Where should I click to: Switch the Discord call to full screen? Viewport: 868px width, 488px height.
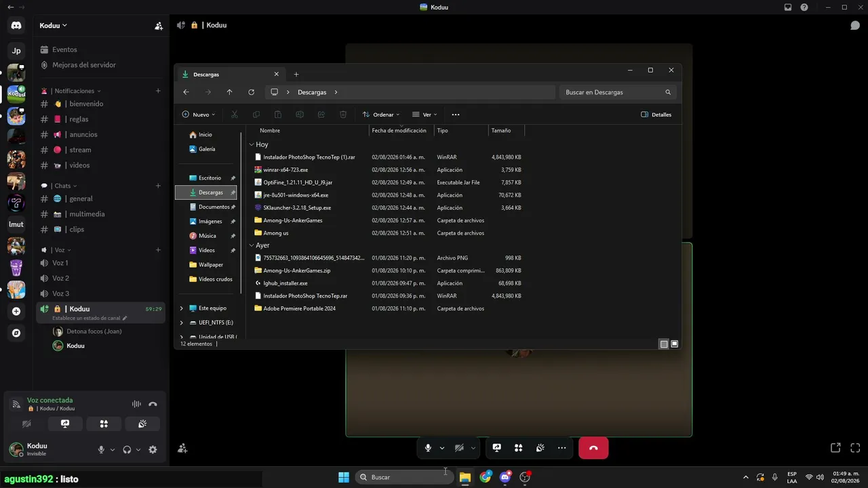(x=855, y=447)
